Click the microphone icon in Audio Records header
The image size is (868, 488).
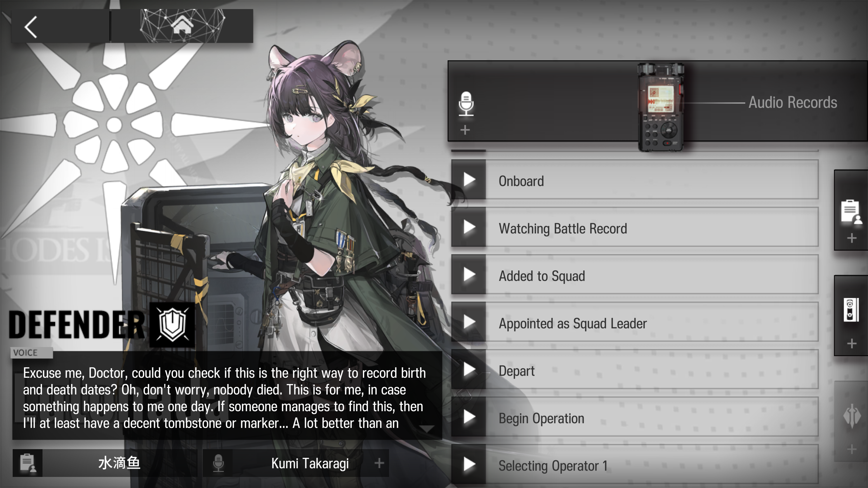(x=466, y=104)
